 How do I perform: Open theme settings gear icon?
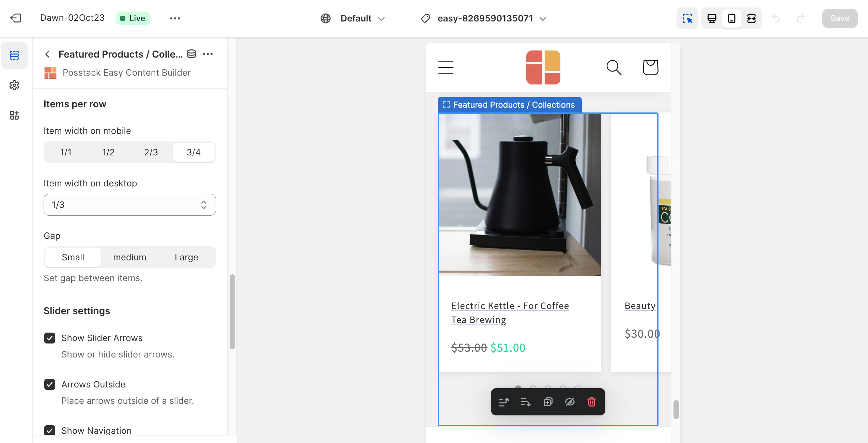[x=14, y=85]
